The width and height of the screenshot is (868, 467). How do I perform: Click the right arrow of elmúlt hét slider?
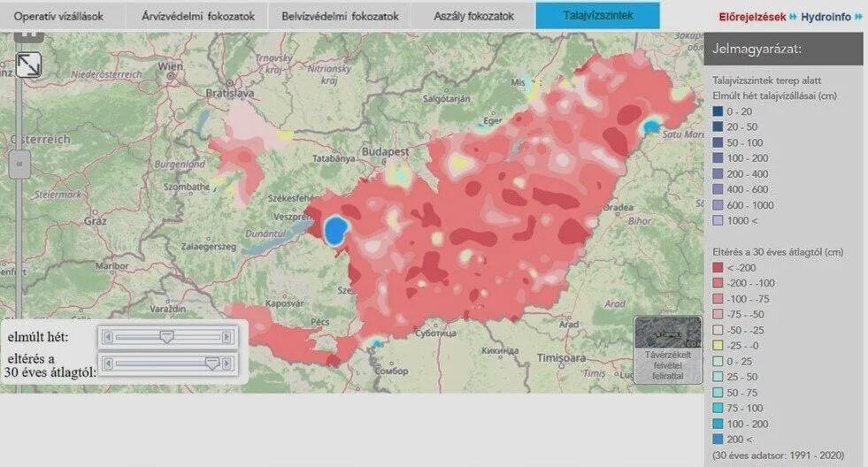[x=227, y=337]
